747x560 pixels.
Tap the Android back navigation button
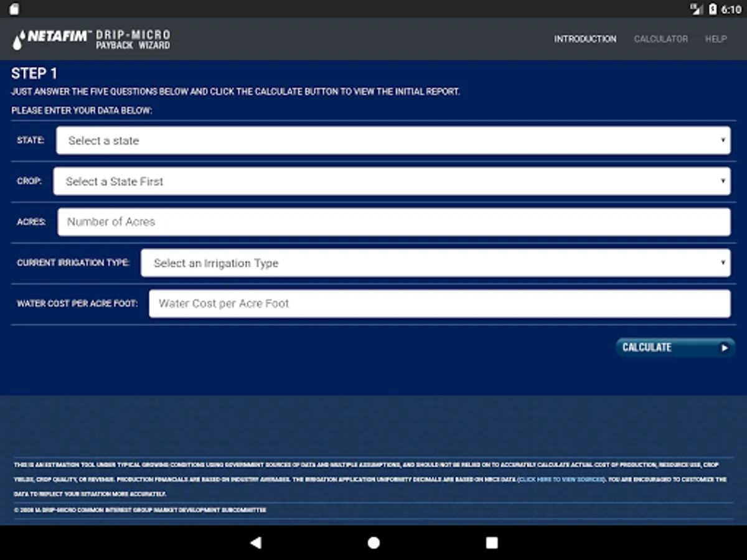(255, 543)
